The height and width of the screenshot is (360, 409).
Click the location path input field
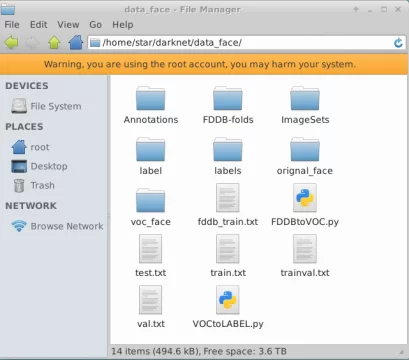pyautogui.click(x=247, y=43)
